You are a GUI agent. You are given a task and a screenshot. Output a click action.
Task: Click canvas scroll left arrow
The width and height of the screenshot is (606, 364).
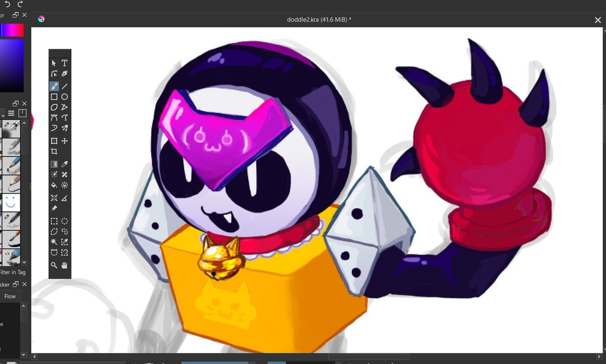(34, 356)
